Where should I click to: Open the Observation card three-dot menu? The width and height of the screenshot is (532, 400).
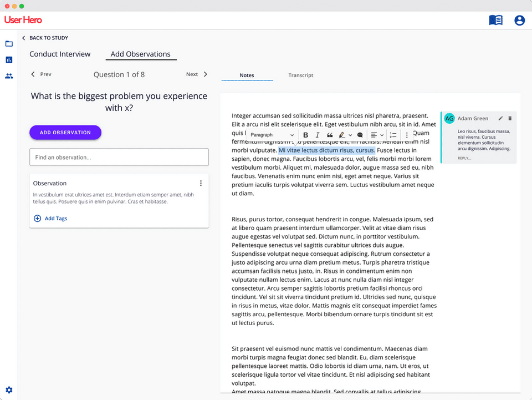pyautogui.click(x=201, y=183)
